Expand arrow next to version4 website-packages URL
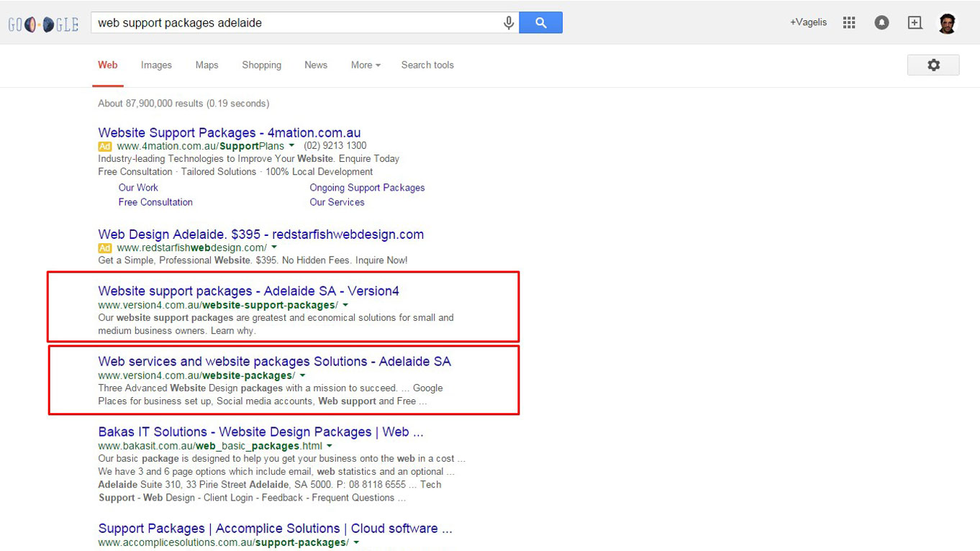The height and width of the screenshot is (551, 980). (302, 376)
